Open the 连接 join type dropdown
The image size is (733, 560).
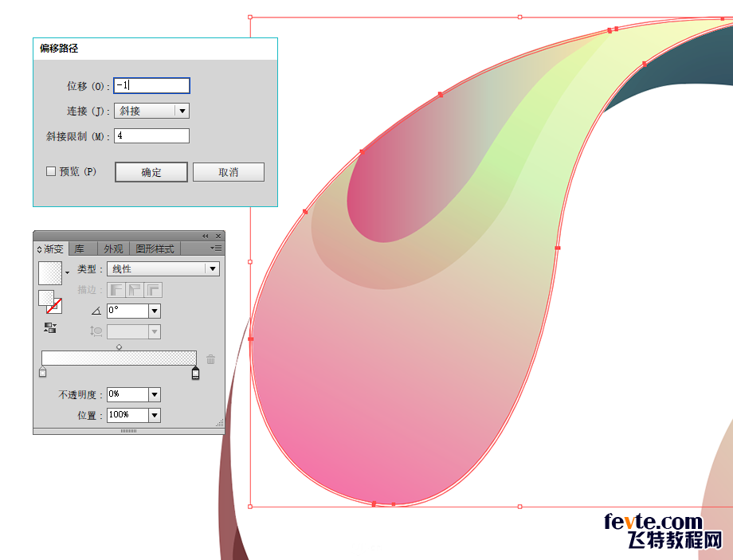(x=182, y=112)
